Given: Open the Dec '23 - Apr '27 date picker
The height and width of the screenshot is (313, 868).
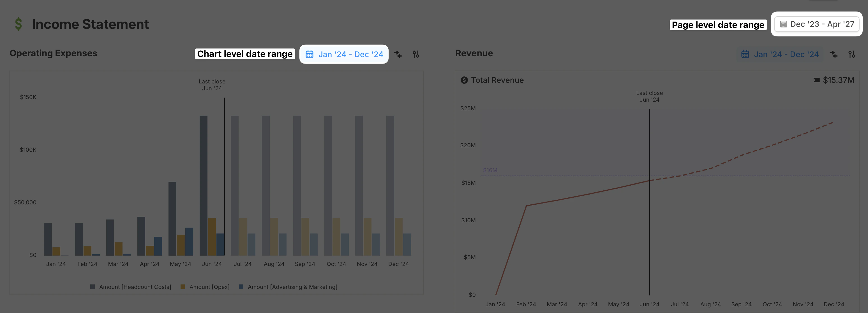Looking at the screenshot, I should 822,24.
